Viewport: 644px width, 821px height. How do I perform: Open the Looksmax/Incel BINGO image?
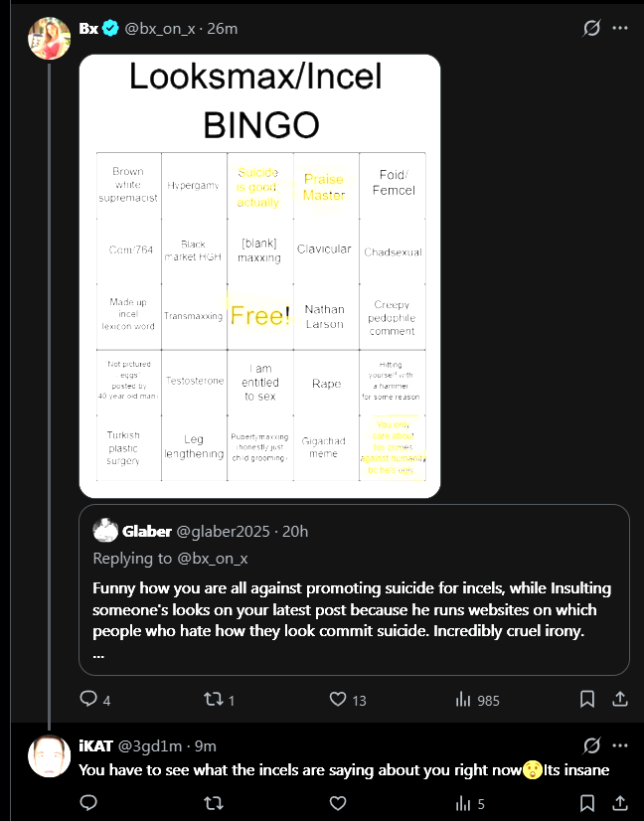(x=258, y=275)
